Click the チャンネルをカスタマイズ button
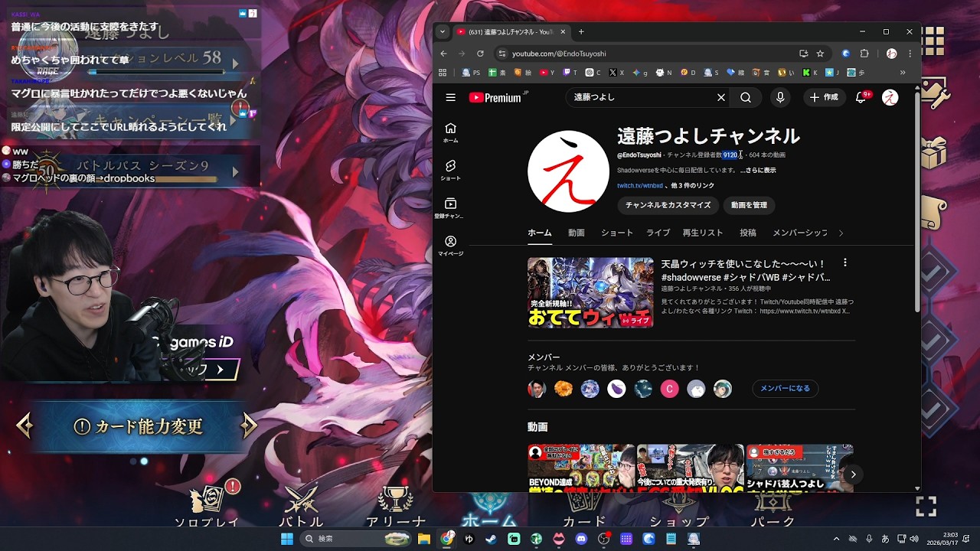The width and height of the screenshot is (980, 551). pos(668,205)
